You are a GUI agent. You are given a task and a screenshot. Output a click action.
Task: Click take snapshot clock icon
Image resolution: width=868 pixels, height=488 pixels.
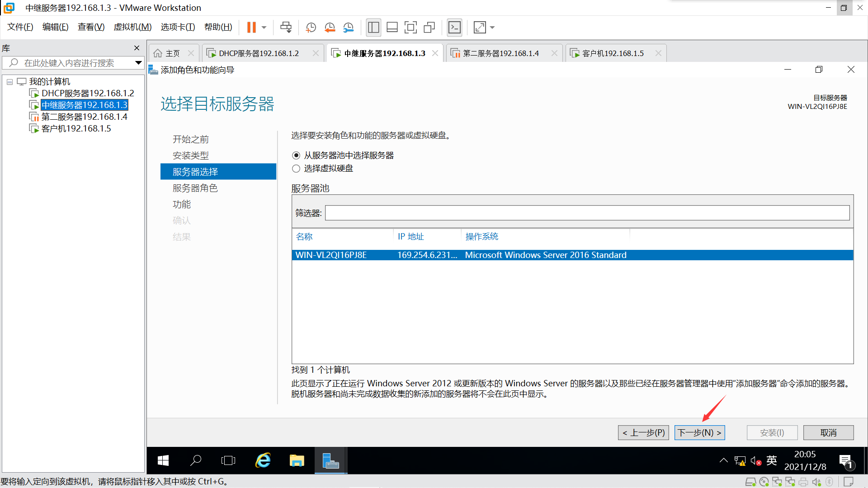(x=311, y=28)
